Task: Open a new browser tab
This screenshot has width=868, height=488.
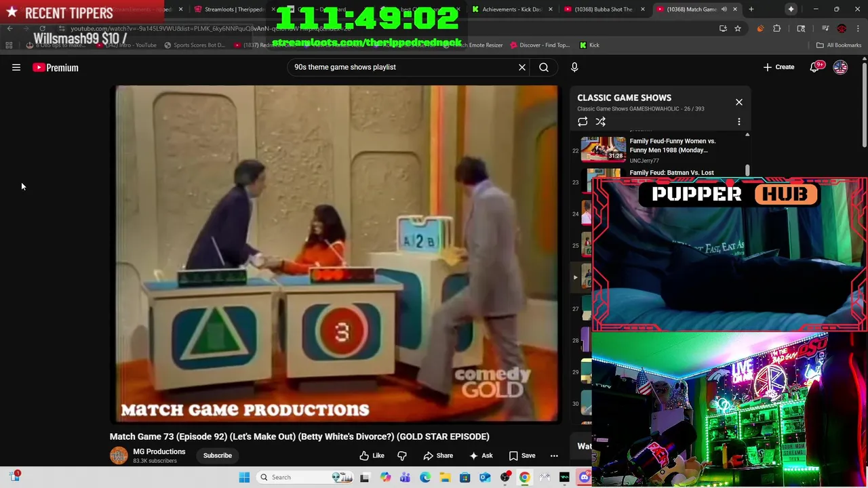Action: tap(751, 9)
